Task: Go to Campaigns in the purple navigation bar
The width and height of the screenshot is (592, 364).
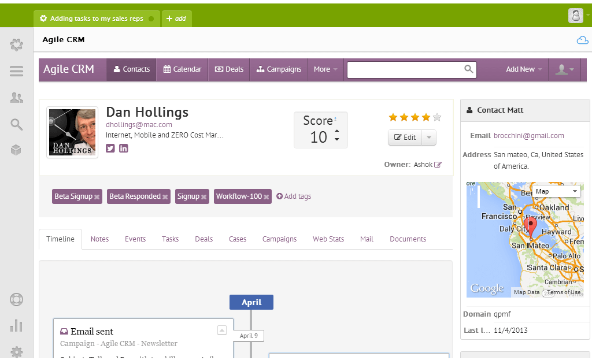Action: [x=279, y=69]
